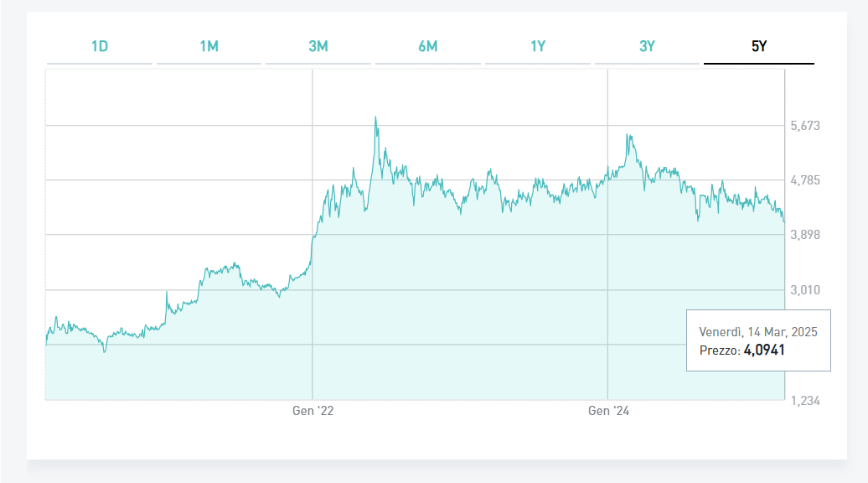
Task: Click the 5,673 y-axis value
Action: [804, 126]
